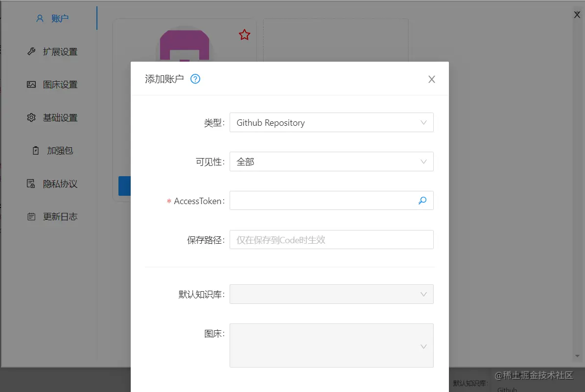Click the wrench icon for 扩展设置
Viewport: 585px width, 392px height.
click(x=31, y=51)
